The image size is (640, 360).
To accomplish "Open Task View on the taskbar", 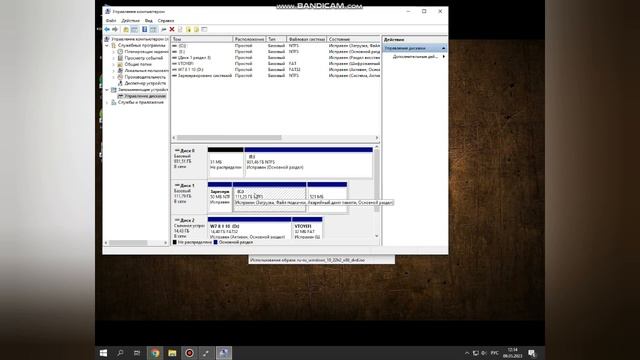I will pyautogui.click(x=137, y=353).
